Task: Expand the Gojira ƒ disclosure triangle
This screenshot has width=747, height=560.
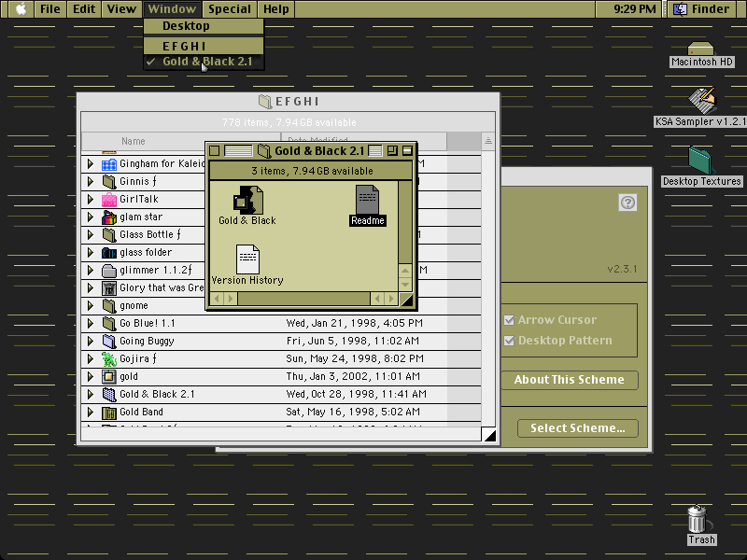Action: click(90, 359)
